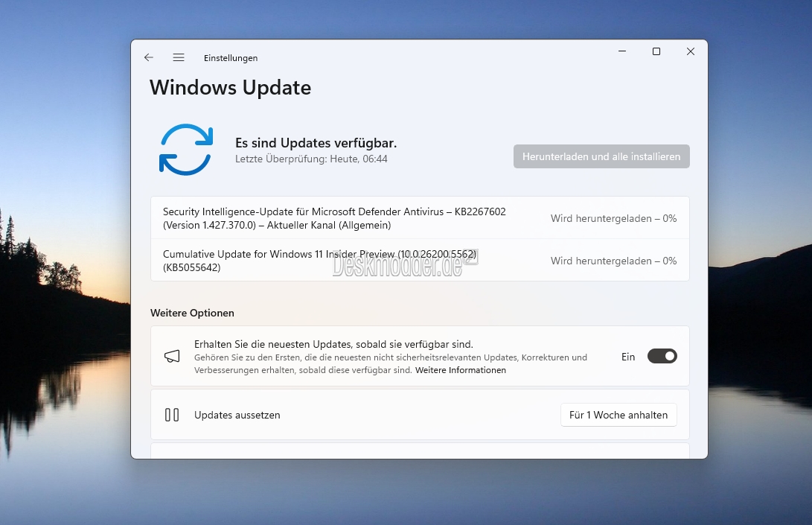Click the Letzte Überprüfung time text

pos(311,159)
